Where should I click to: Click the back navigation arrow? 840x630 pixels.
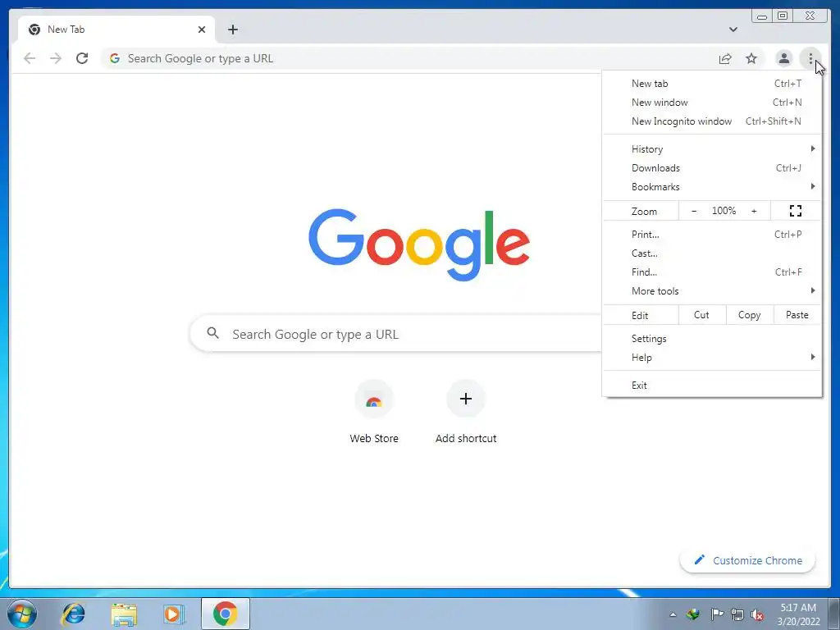[x=30, y=58]
